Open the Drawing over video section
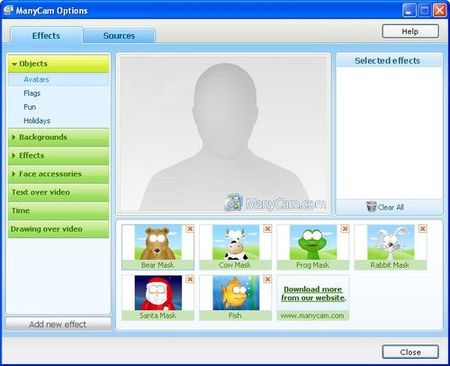The width and height of the screenshot is (450, 366). pyautogui.click(x=58, y=229)
